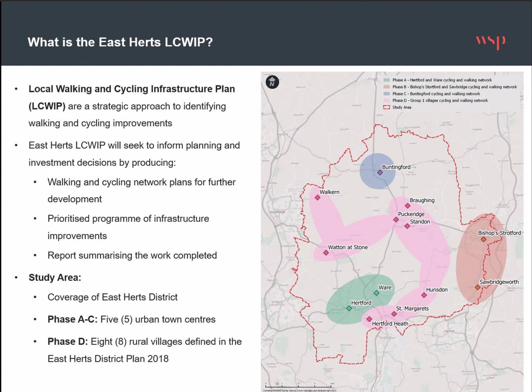Click the Braughing diamond marker
The height and width of the screenshot is (392, 532).
[408, 206]
